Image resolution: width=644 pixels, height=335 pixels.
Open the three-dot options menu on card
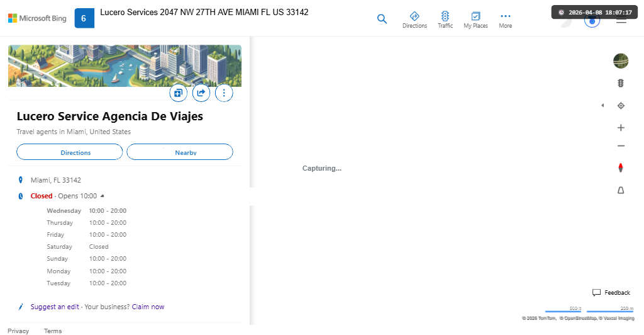(224, 93)
